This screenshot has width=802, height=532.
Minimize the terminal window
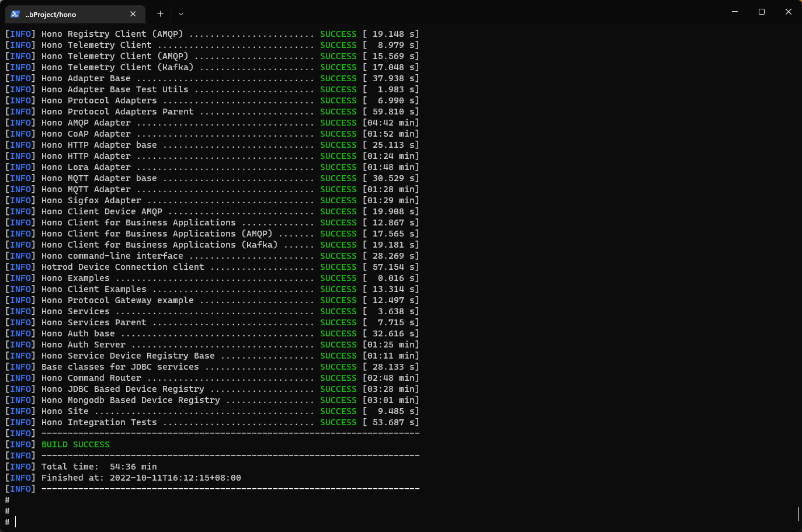tap(735, 12)
